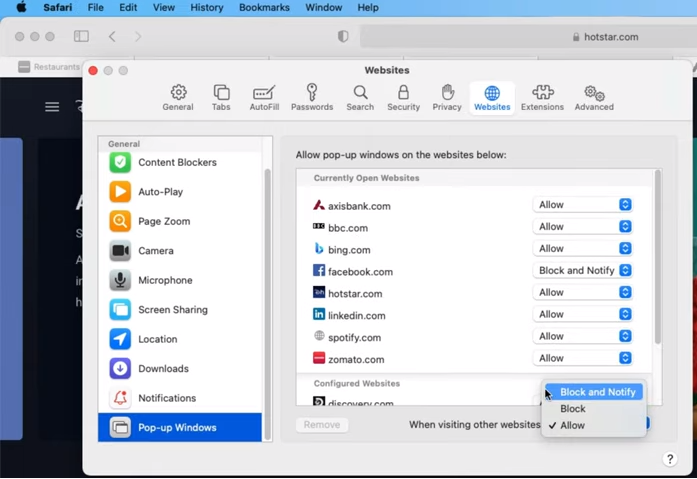This screenshot has width=697, height=479.
Task: Open the Privacy hand icon
Action: click(447, 98)
